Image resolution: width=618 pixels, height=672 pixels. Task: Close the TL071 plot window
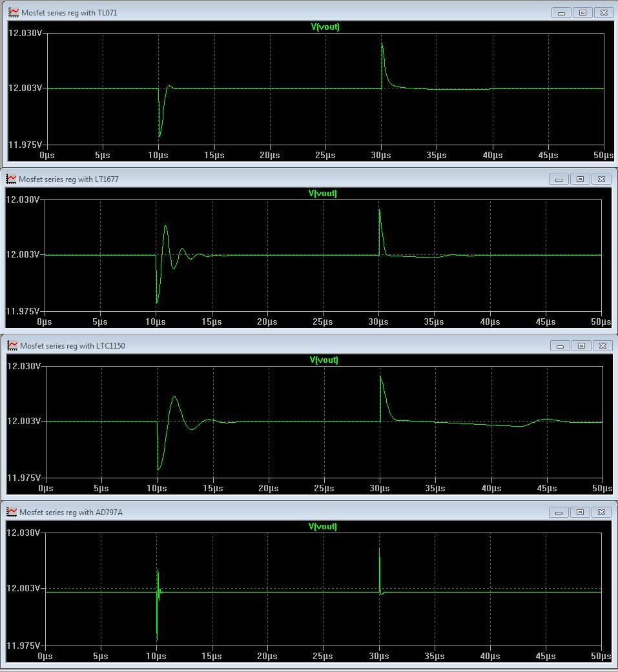coord(604,13)
